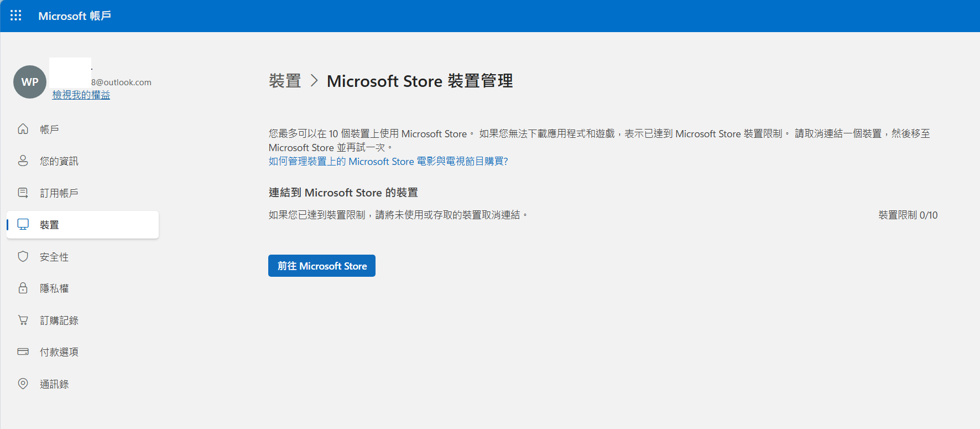Open 隱私權 page
The image size is (980, 429).
coord(82,288)
